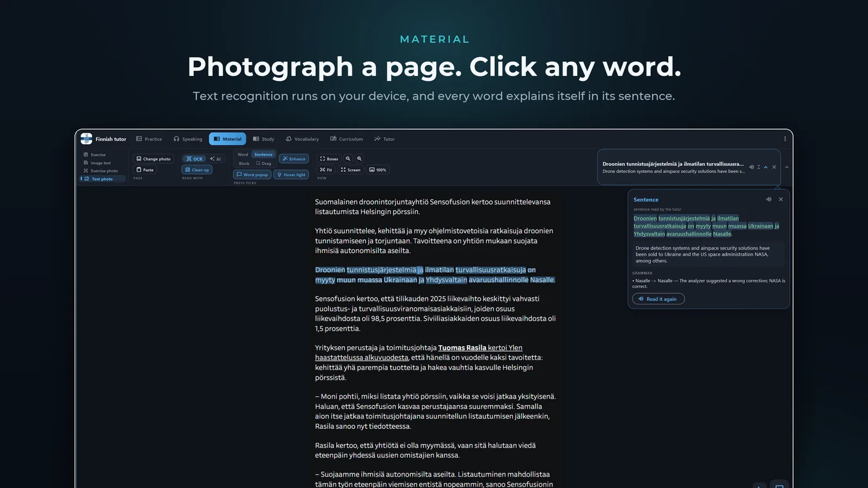Go to the Curriculum tab
Viewport: 868px width, 488px height.
(x=347, y=139)
